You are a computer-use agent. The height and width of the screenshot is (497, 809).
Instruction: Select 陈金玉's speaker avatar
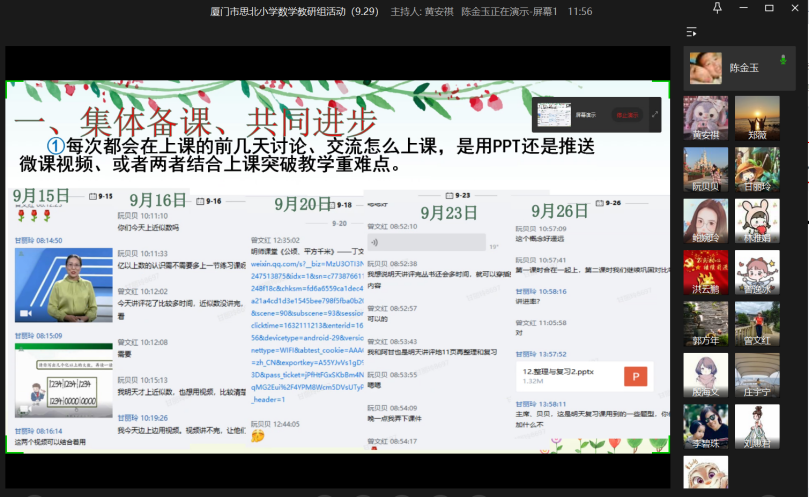pos(706,68)
